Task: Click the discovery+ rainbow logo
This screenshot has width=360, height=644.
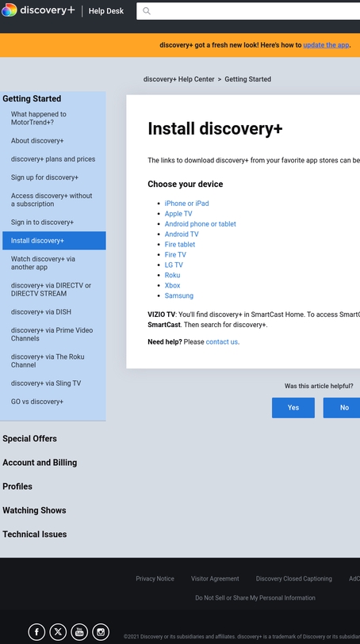Action: coord(9,10)
